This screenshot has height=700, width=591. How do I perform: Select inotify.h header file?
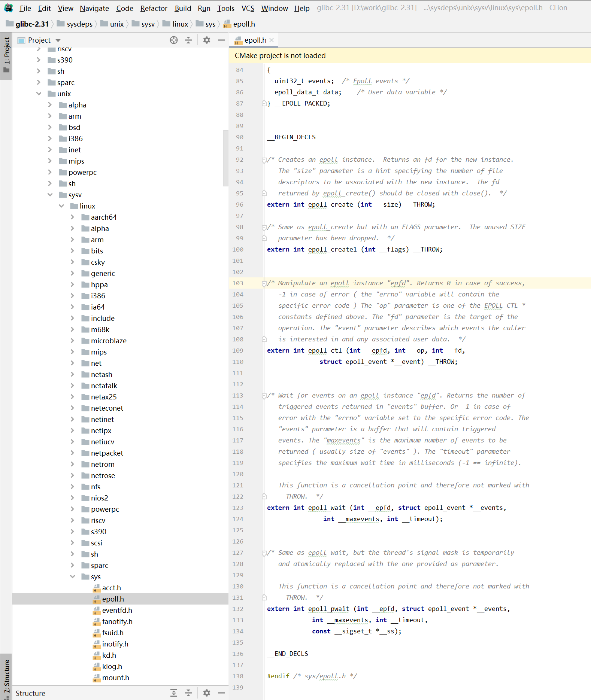(x=115, y=644)
